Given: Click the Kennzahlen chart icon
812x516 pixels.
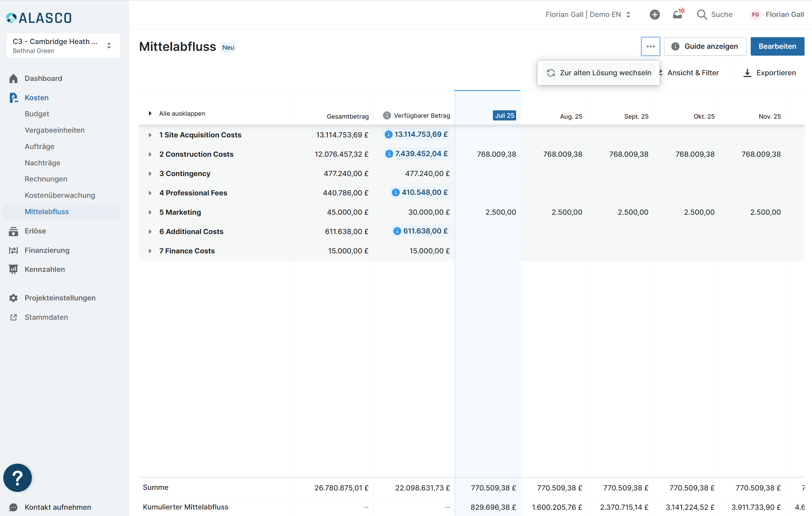Looking at the screenshot, I should (13, 269).
